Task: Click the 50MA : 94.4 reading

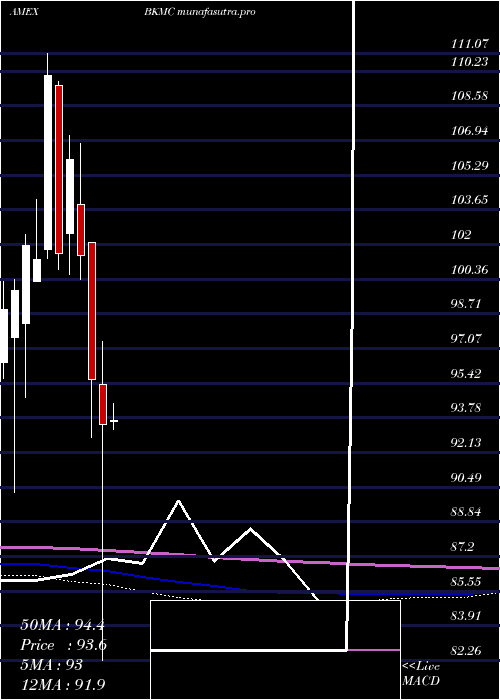Action: 62,625
